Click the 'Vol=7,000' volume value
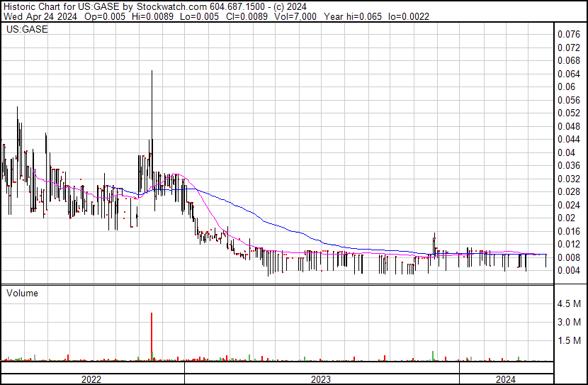 coord(295,16)
